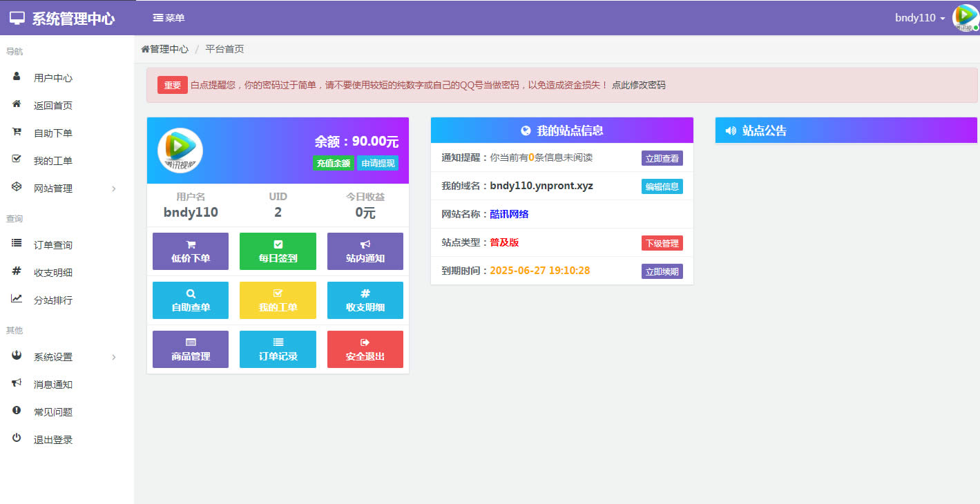Toggle the 菜单 hamburger button
The image size is (980, 504).
(169, 18)
